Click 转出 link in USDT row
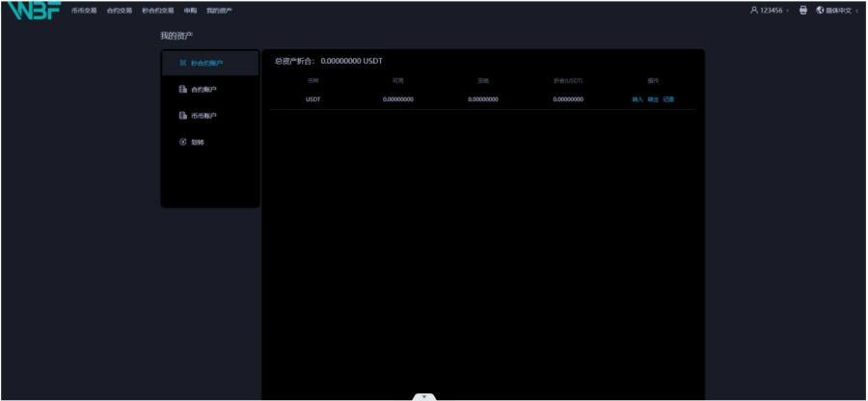 click(653, 99)
